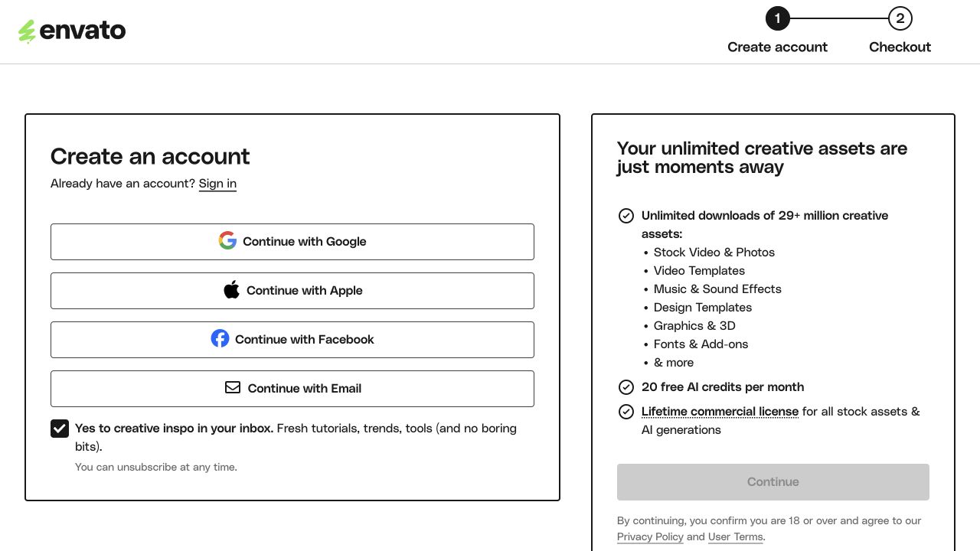980x551 pixels.
Task: Open the Privacy Policy link
Action: [x=650, y=536]
